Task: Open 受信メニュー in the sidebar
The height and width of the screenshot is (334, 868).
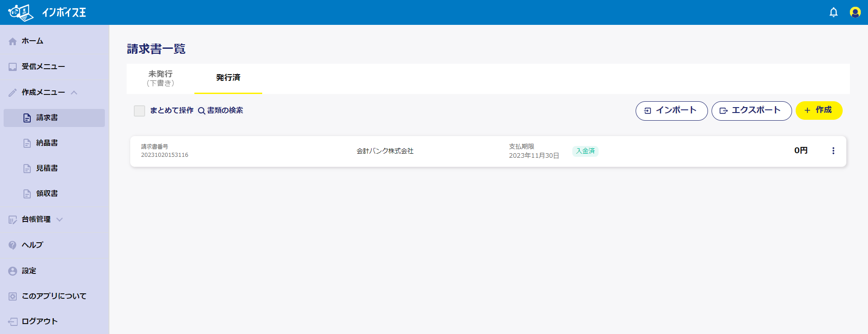Action: pos(43,67)
